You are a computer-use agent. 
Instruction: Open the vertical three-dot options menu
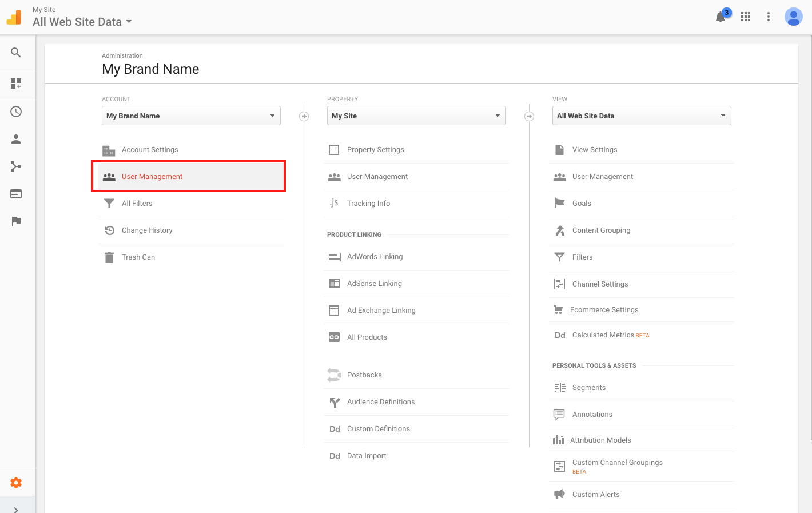pyautogui.click(x=769, y=17)
